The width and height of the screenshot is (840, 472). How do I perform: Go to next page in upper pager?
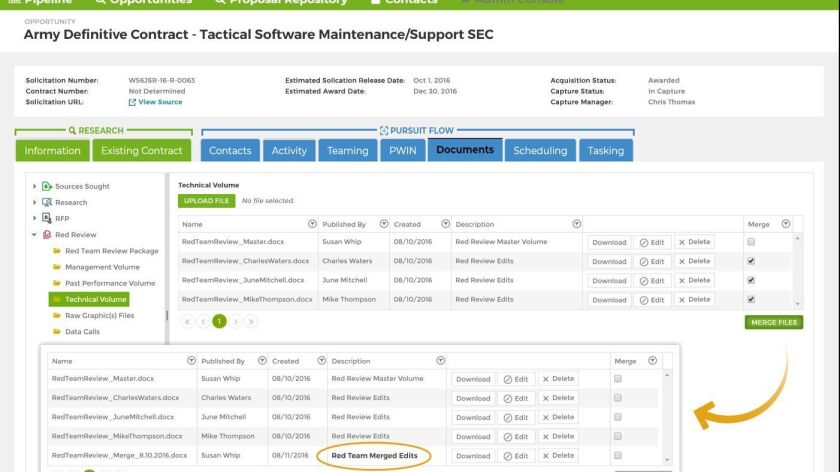pos(235,321)
